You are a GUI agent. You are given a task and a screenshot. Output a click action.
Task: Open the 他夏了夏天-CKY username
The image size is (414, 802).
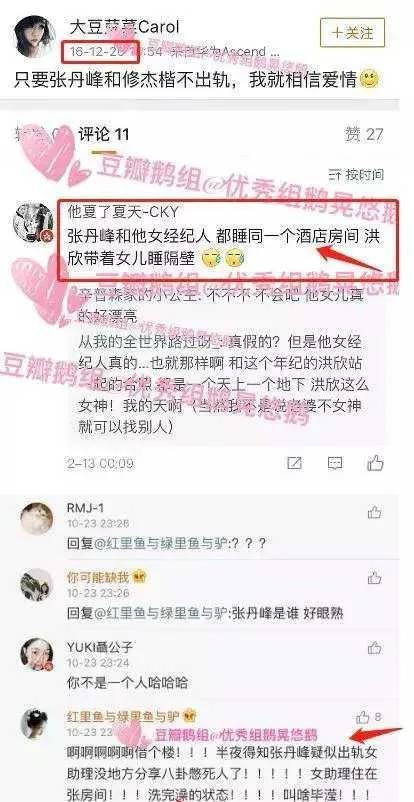(118, 210)
